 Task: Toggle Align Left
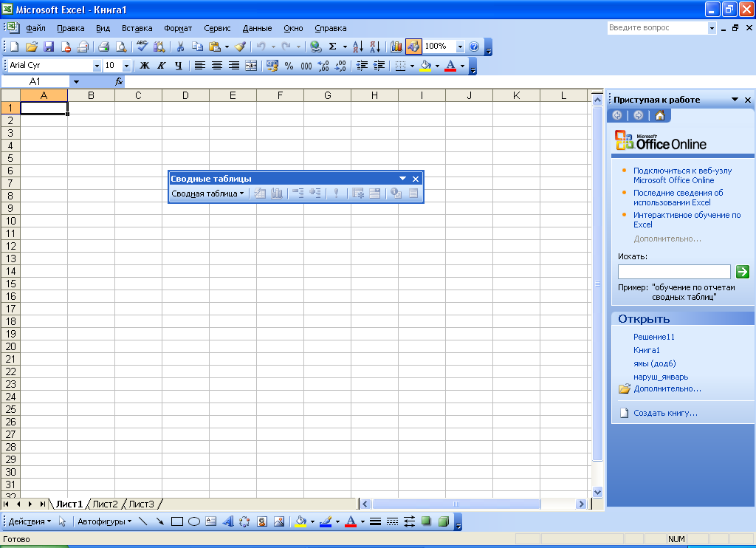[x=199, y=66]
